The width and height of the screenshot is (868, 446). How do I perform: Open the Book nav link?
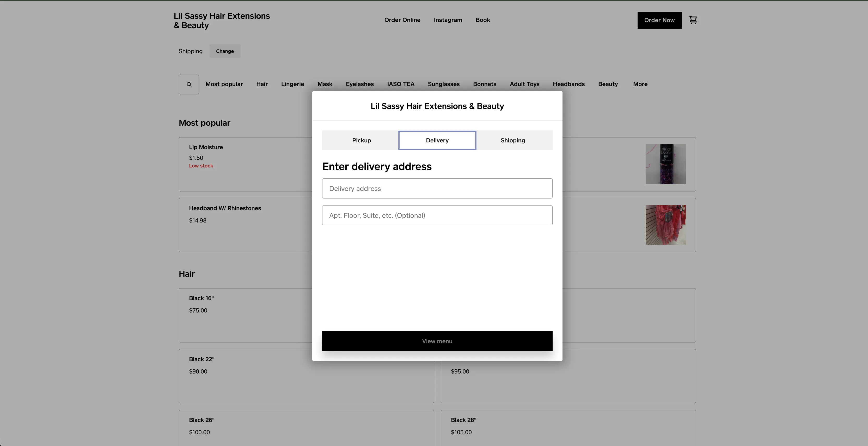483,20
